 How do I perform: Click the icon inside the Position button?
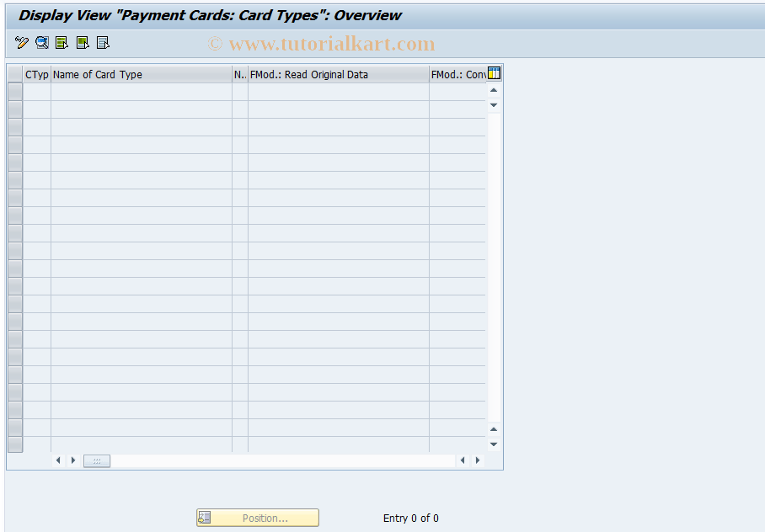coord(204,517)
